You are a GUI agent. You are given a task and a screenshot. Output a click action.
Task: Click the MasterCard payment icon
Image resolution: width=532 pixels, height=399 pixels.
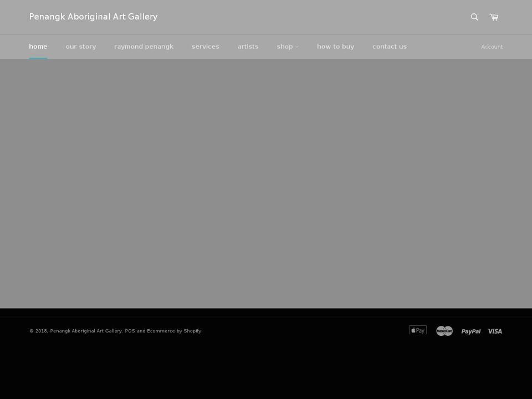tap(444, 331)
